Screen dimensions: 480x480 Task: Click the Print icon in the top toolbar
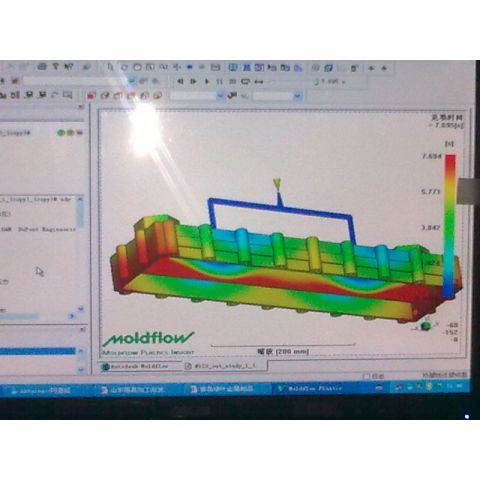tap(42, 67)
